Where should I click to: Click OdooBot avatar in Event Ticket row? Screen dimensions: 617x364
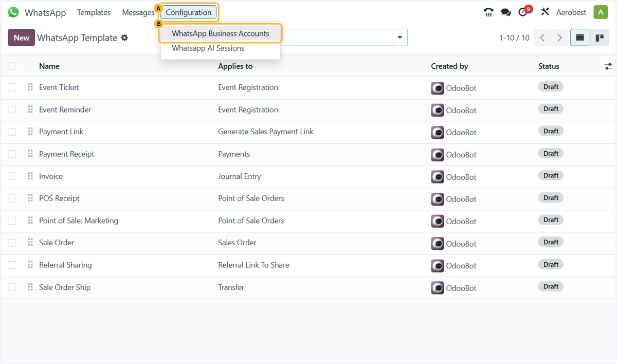point(438,88)
